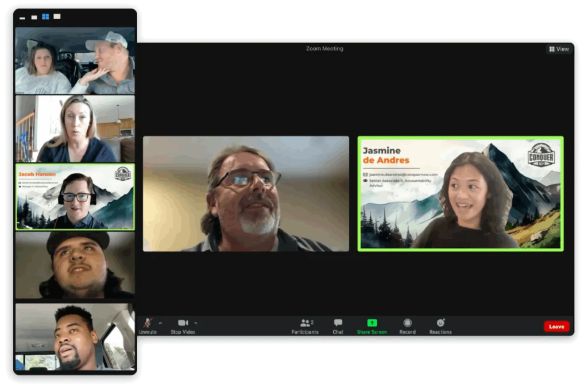Screen dimensions: 588x389
Task: Select Jacob Hanson's video thumbnail
Action: pyautogui.click(x=75, y=197)
